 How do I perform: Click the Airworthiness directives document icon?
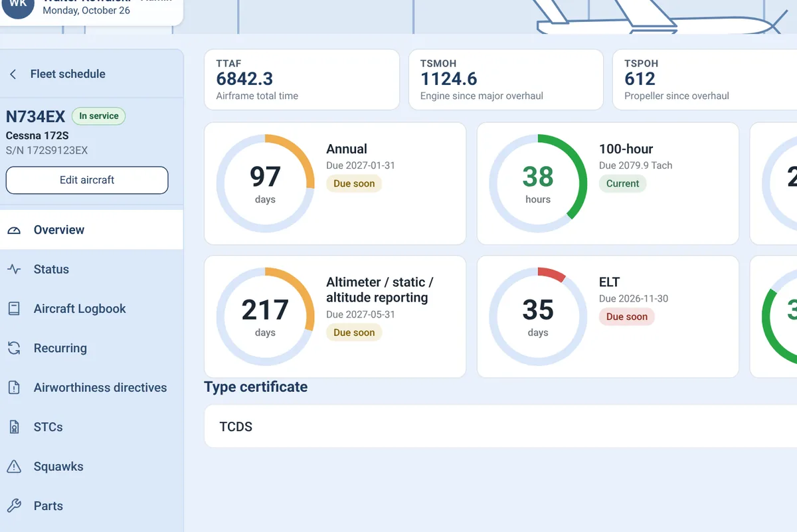click(x=14, y=387)
